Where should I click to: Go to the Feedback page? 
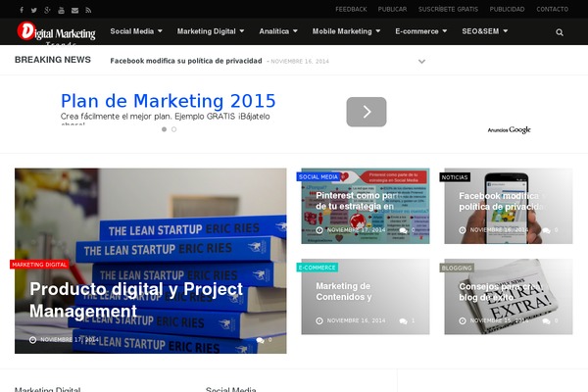351,10
